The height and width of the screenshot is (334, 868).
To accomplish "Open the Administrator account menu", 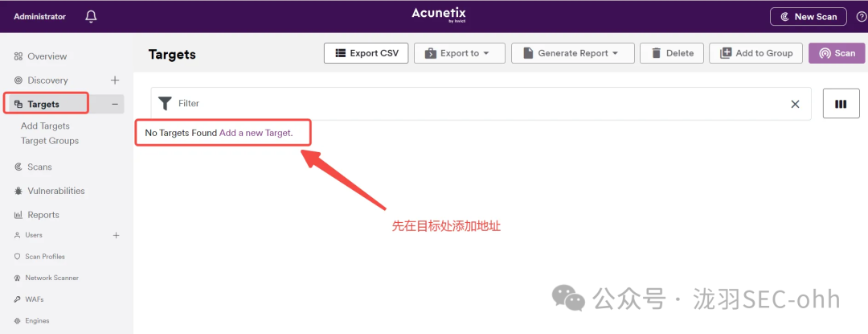I will point(40,17).
